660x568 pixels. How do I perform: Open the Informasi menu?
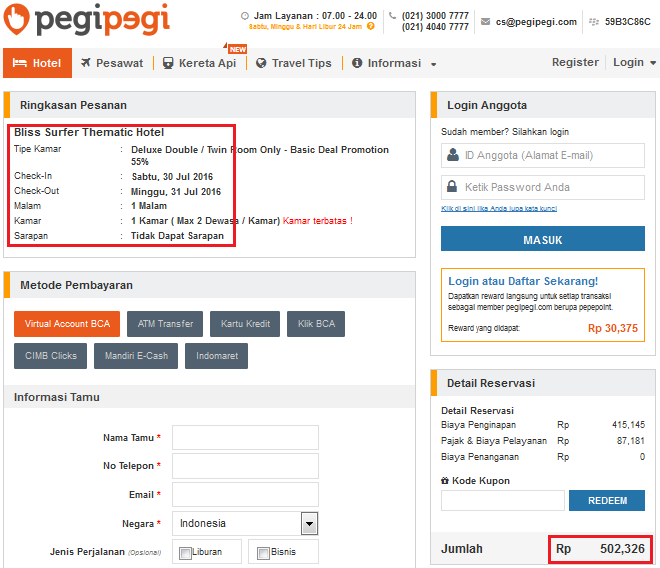[394, 63]
